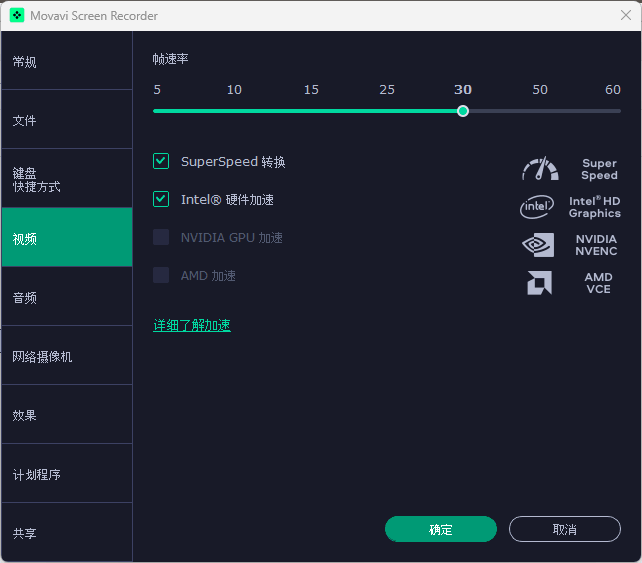Click the frame rate slider handle
642x563 pixels.
463,111
